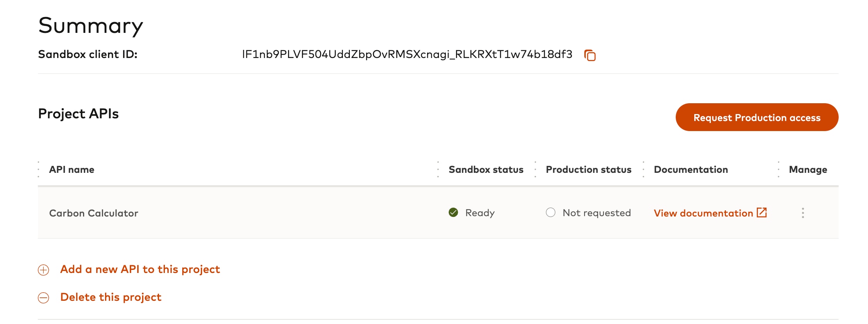Click Delete this project link

click(x=111, y=297)
